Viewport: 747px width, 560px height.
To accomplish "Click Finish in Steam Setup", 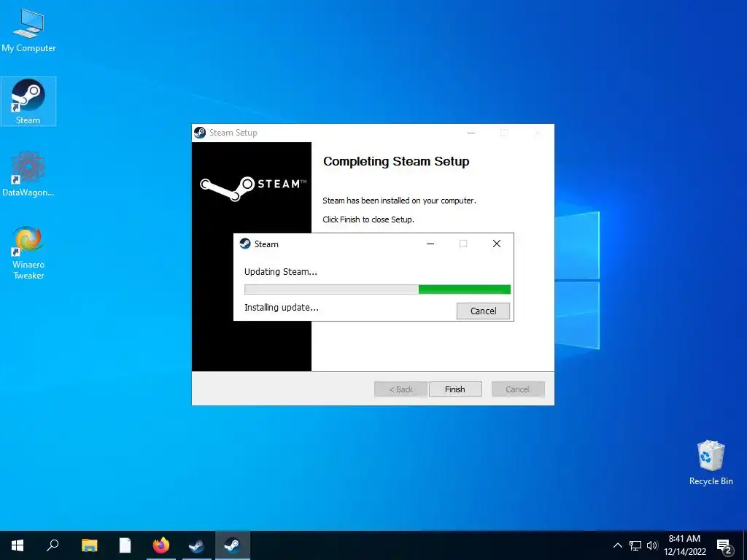I will click(455, 389).
